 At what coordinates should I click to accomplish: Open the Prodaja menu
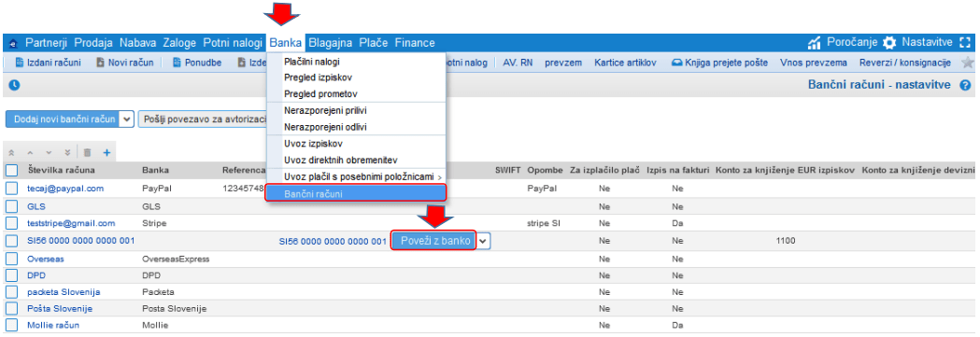pos(93,43)
